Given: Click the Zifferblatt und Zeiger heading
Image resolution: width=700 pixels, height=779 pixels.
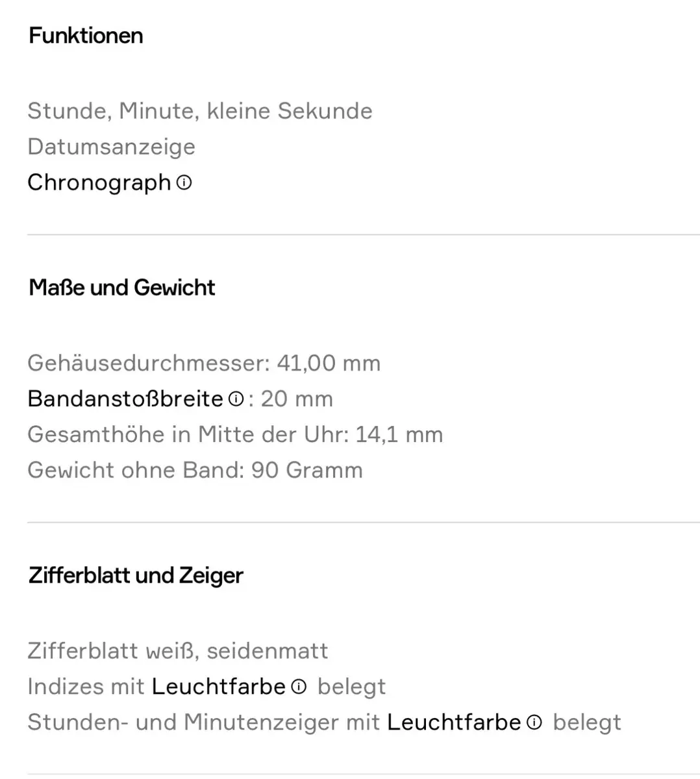Looking at the screenshot, I should click(x=136, y=575).
